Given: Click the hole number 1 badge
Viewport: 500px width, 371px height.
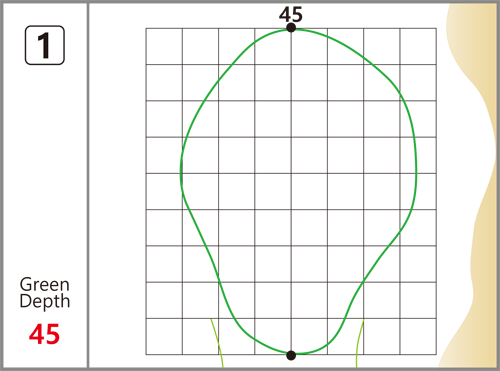Looking at the screenshot, I should [x=45, y=45].
